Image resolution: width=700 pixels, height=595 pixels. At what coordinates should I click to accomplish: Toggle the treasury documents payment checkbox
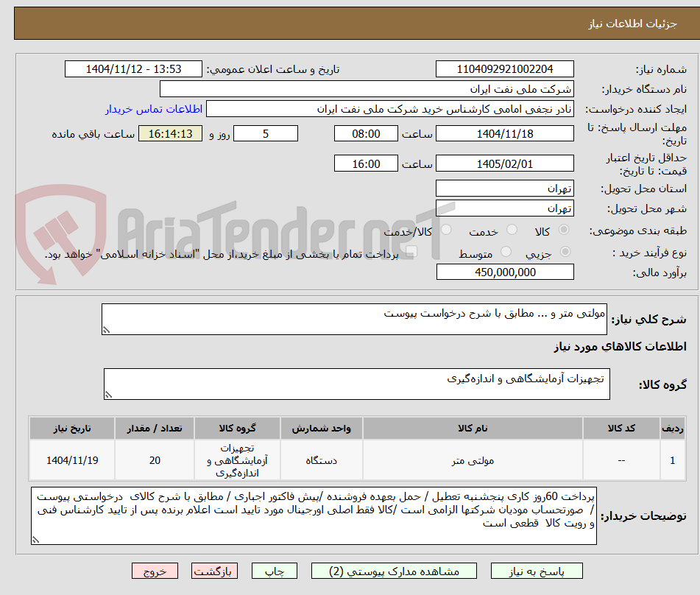click(x=411, y=252)
